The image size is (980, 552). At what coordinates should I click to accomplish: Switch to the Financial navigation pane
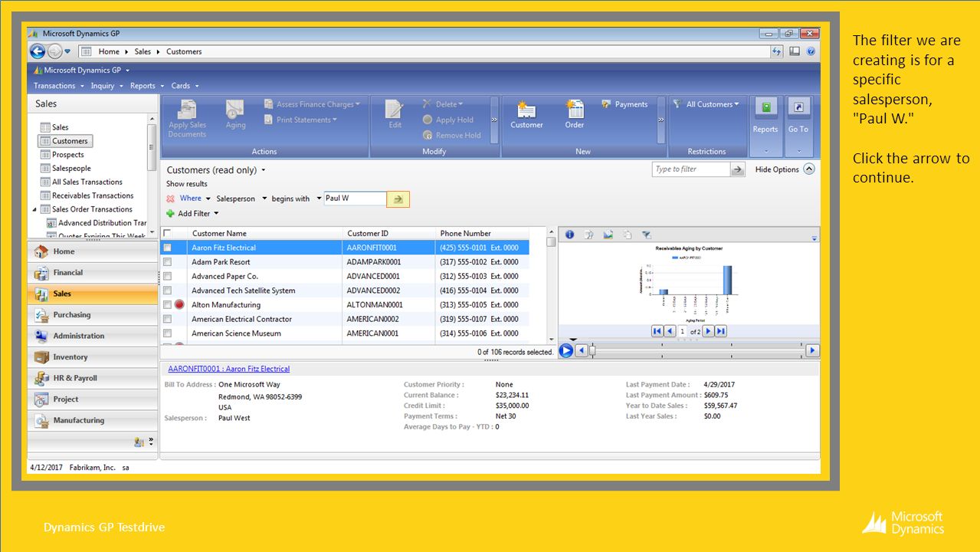(92, 272)
